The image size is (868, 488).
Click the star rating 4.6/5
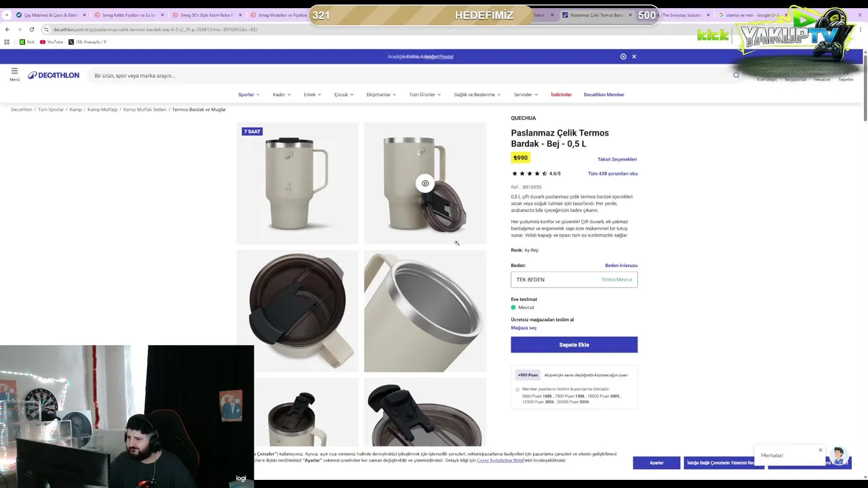click(536, 174)
